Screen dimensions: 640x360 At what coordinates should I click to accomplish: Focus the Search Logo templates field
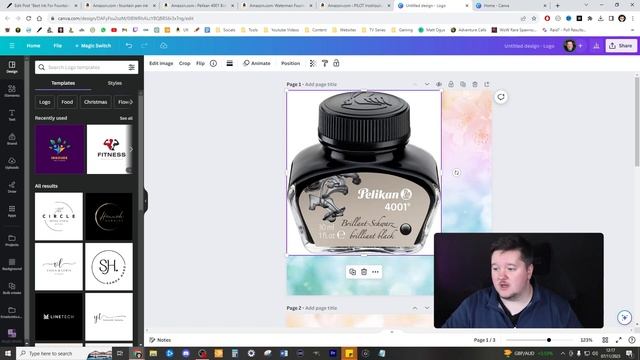coord(86,67)
